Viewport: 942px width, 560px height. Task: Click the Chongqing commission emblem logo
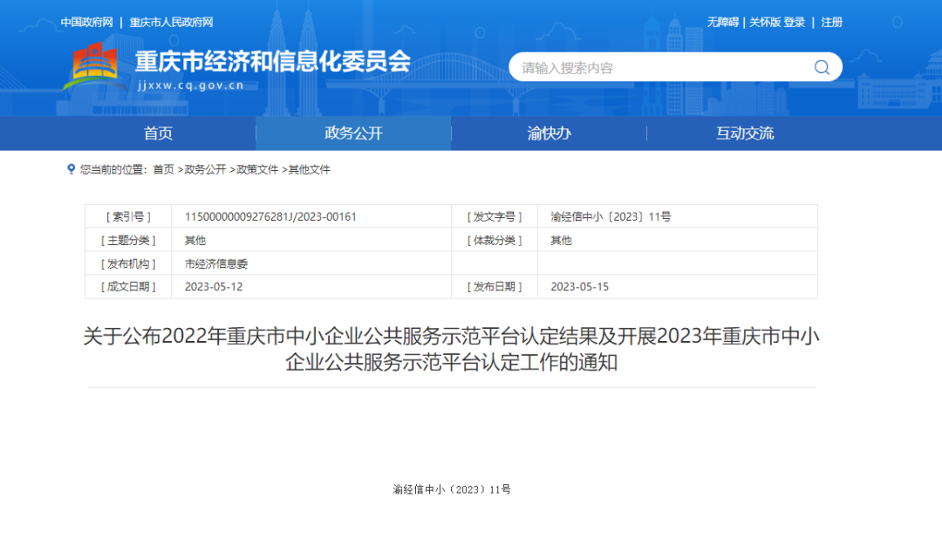[92, 66]
